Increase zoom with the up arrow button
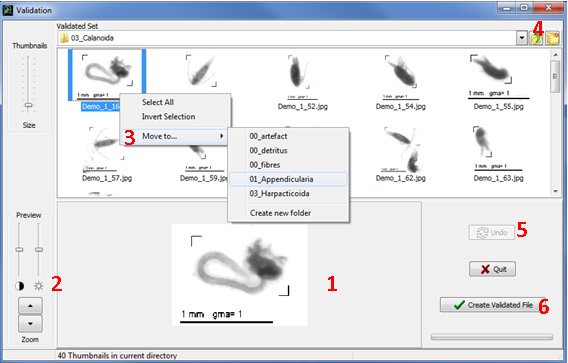568x363 pixels. 30,306
